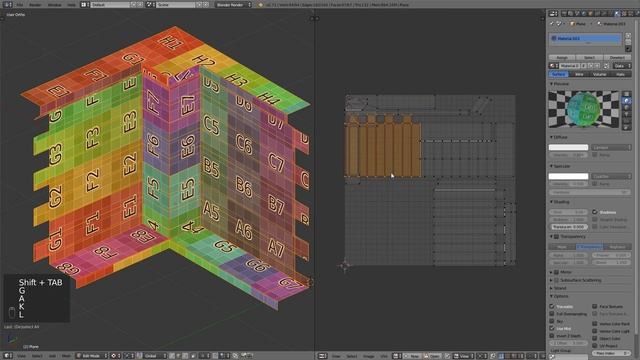640x360 pixels.
Task: Collapse the Preview panel
Action: (x=551, y=84)
